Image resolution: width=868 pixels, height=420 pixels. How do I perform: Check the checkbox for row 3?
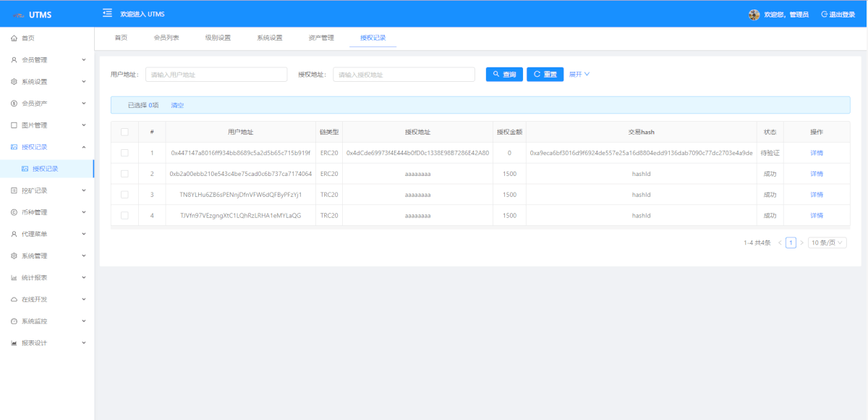(124, 195)
